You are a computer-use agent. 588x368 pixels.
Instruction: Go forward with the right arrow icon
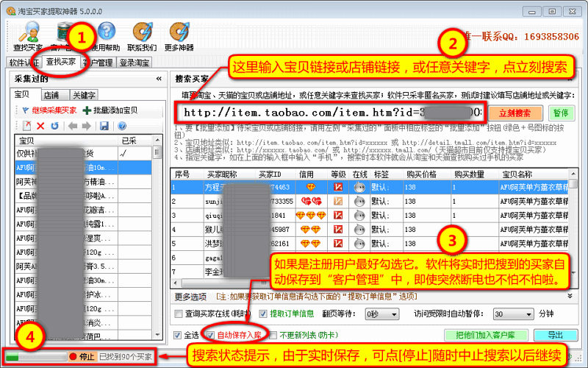(x=87, y=126)
